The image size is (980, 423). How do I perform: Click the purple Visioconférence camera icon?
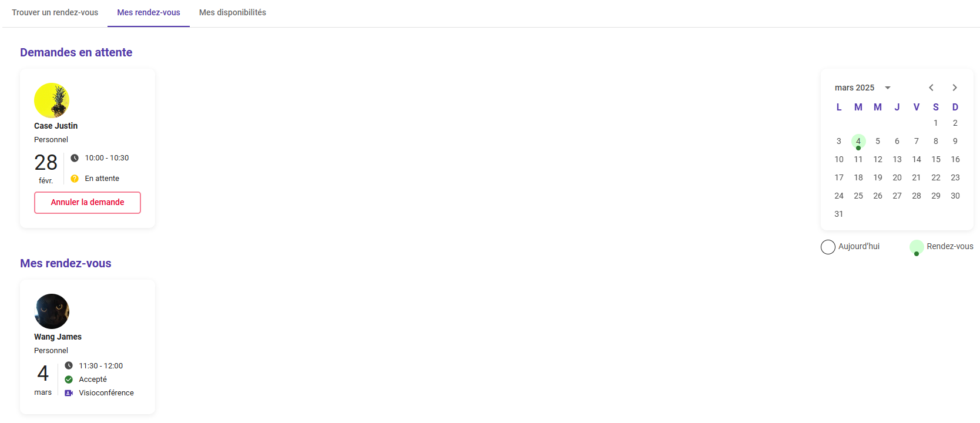coord(69,393)
